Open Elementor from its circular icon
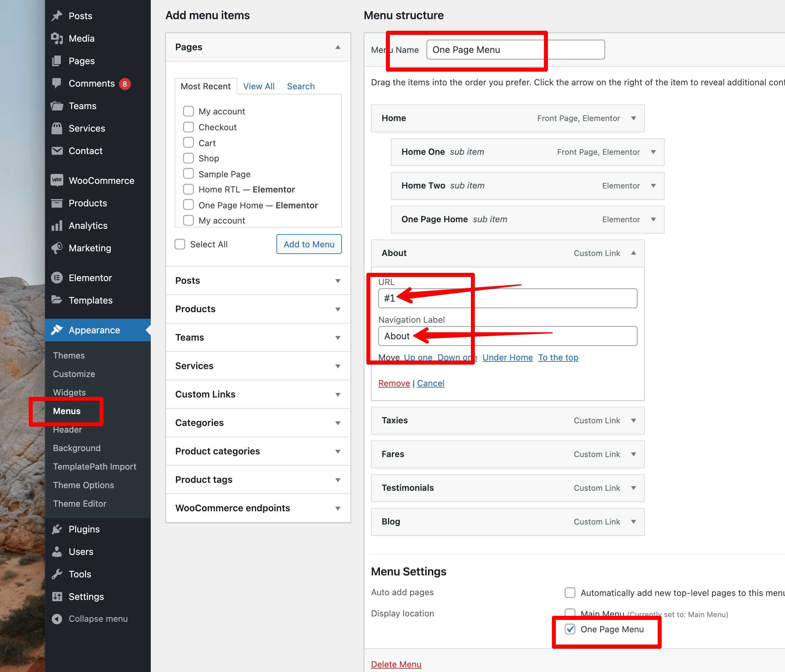This screenshot has height=672, width=785. (x=57, y=278)
